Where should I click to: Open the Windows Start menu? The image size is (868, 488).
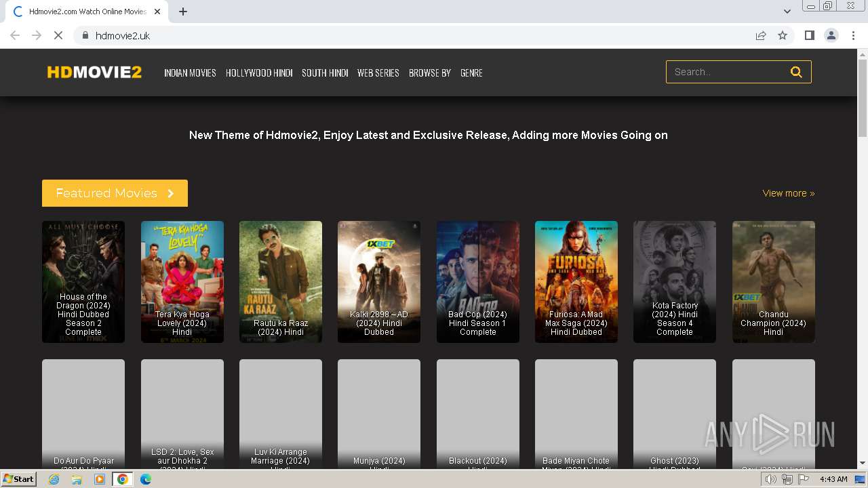point(18,479)
